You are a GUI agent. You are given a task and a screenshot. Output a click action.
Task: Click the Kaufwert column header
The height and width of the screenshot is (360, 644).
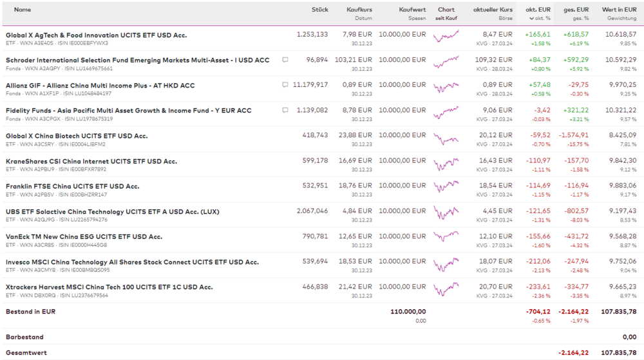click(x=412, y=10)
